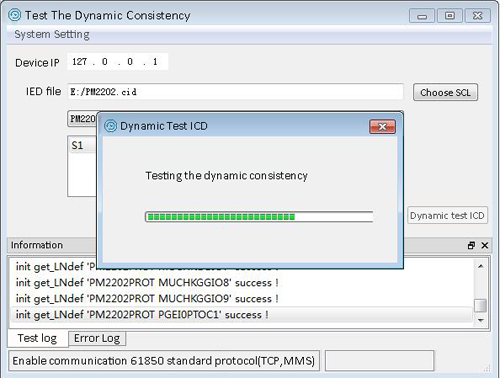Click the Dynamic test ICD button
Image resolution: width=500 pixels, height=378 pixels.
point(447,215)
